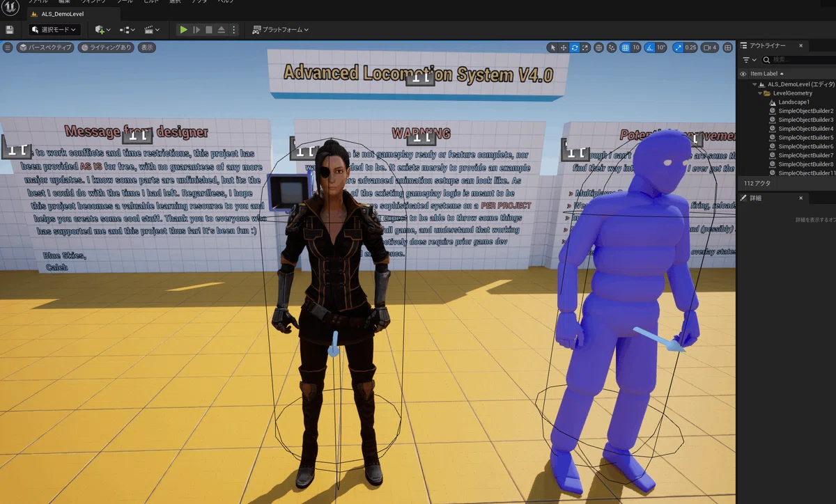Open the cinematics clapperboard dropdown
The image size is (836, 504).
click(151, 30)
